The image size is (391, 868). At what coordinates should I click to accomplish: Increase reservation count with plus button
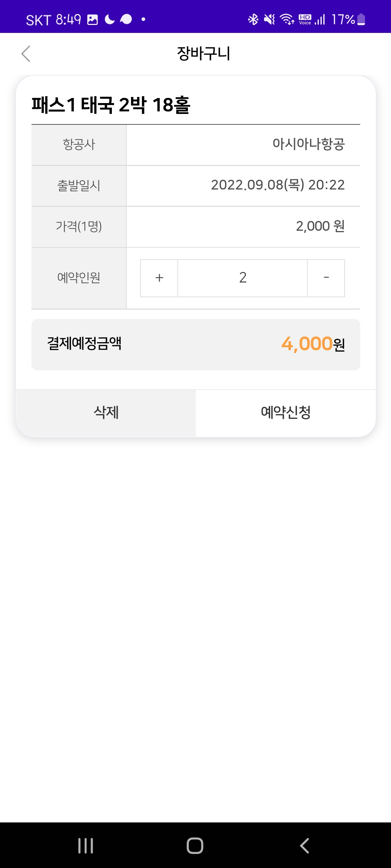[159, 278]
